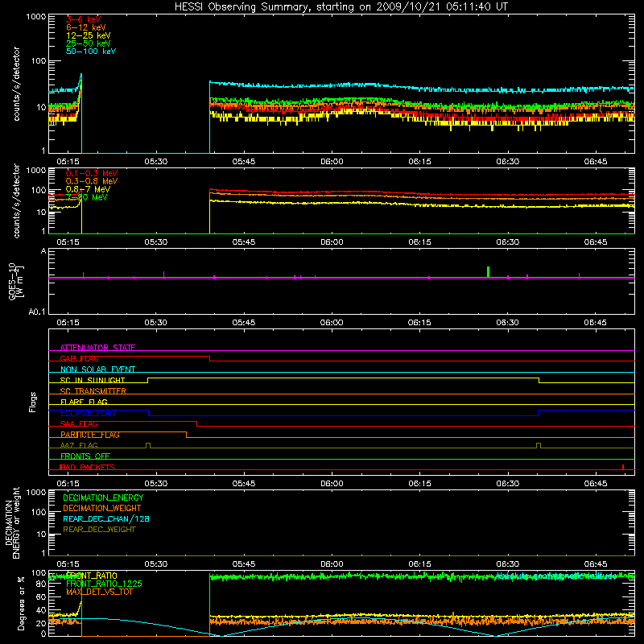The height and width of the screenshot is (644, 644).
Task: Select the SAA_FLAG label
Action: pyautogui.click(x=79, y=424)
